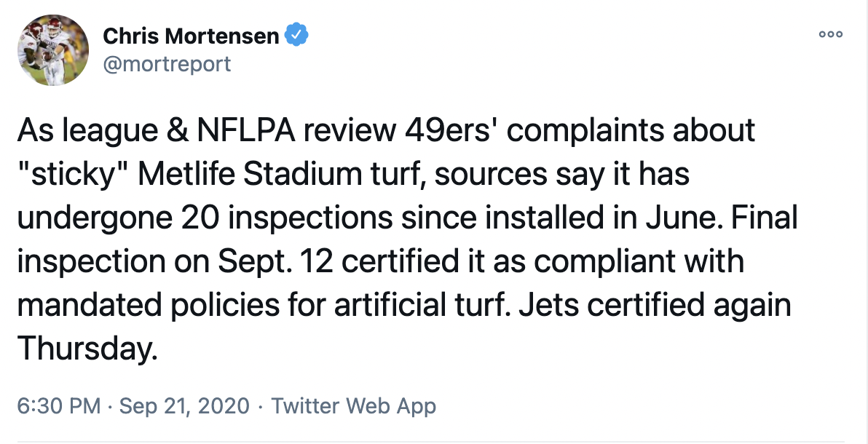Click "installed in June" in the tweet
Viewport: 868px width, 444px height.
[x=609, y=218]
